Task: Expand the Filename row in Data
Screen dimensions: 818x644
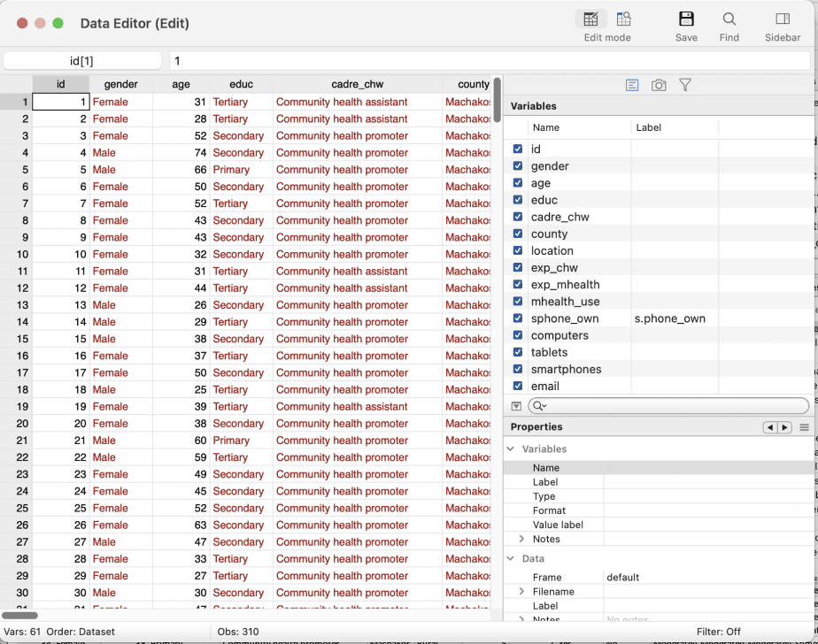Action: coord(521,592)
